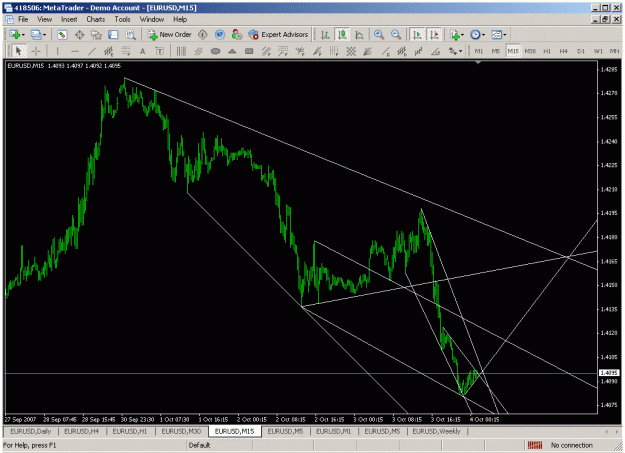The image size is (625, 453).
Task: Toggle Auto Scroll chart button
Action: [417, 35]
